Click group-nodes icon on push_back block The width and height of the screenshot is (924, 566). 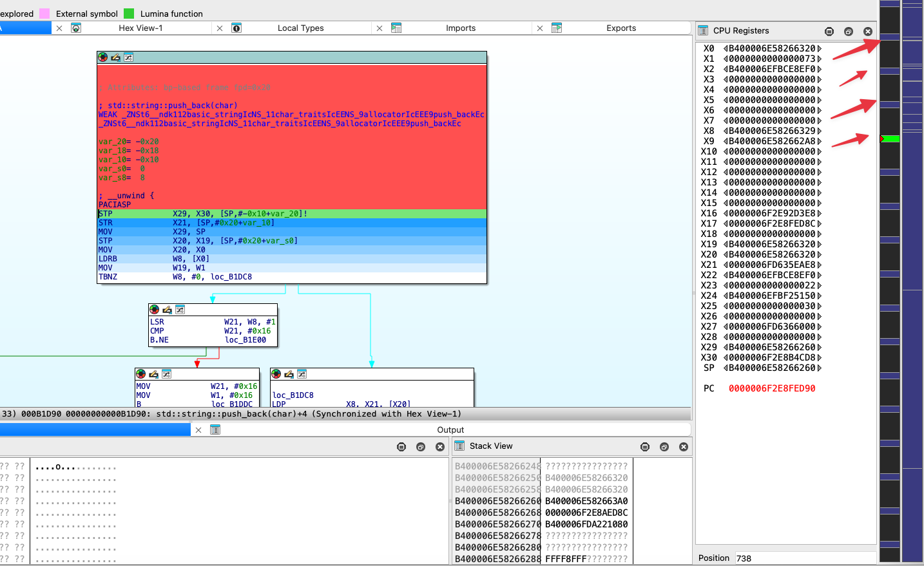[x=129, y=57]
